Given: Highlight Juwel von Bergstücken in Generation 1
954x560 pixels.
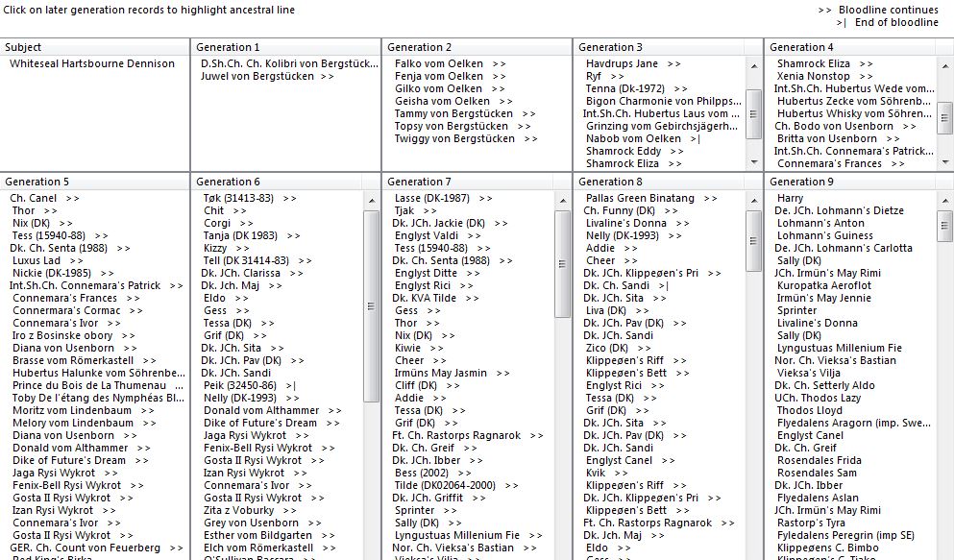Looking at the screenshot, I should click(267, 77).
